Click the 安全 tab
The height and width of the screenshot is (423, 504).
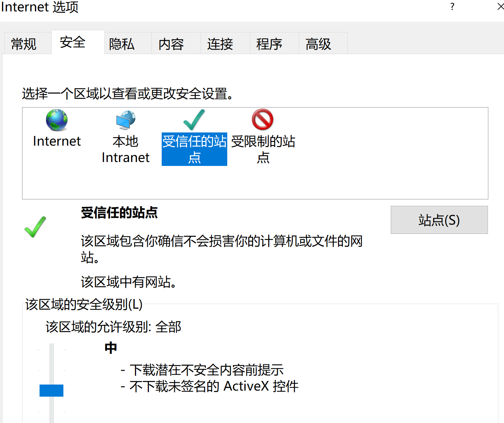click(x=73, y=42)
